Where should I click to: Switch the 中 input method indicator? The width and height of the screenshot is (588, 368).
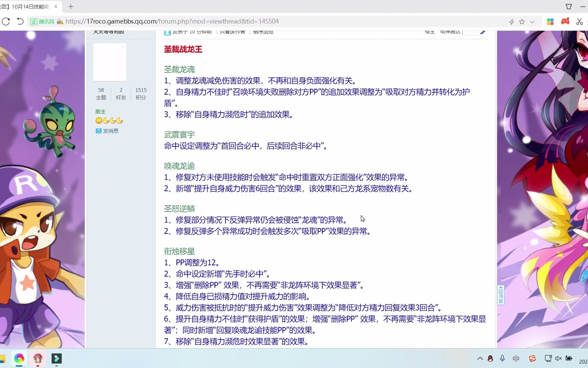pos(516,358)
